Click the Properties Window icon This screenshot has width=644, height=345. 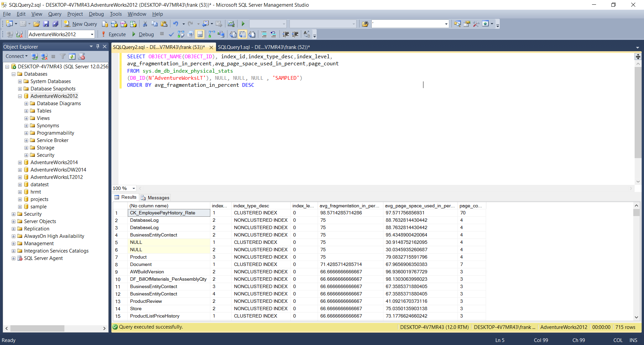(467, 24)
